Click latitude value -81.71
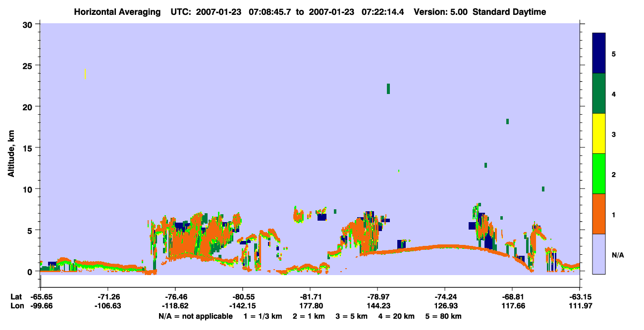The width and height of the screenshot is (644, 330). [310, 297]
